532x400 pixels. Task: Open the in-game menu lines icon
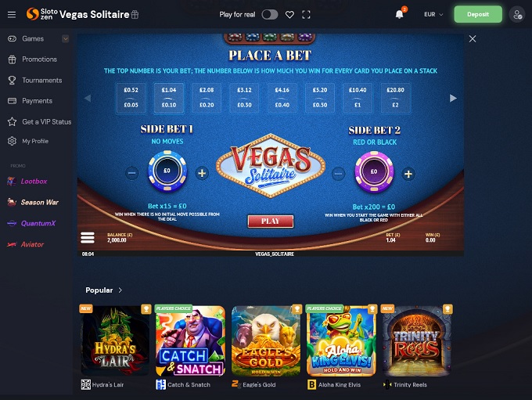pos(88,237)
